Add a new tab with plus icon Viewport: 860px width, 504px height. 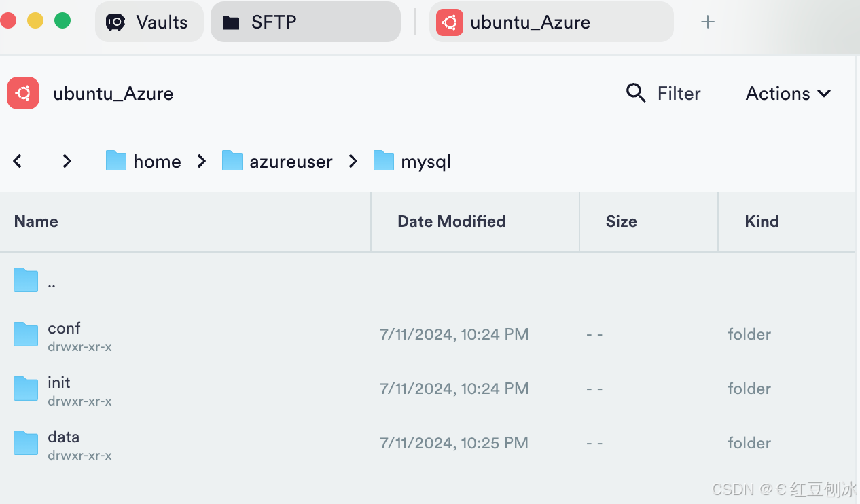pyautogui.click(x=708, y=22)
